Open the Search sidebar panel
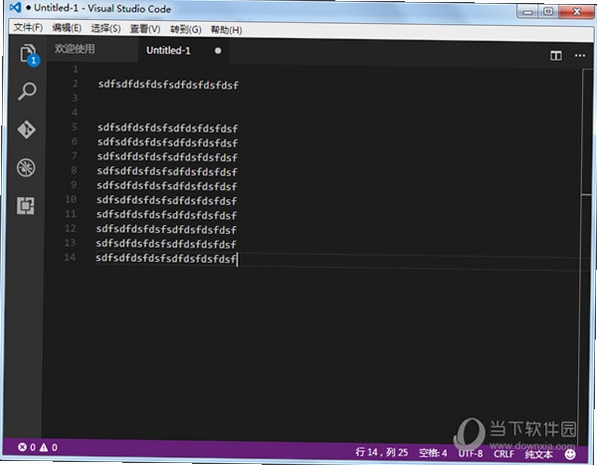 27,91
